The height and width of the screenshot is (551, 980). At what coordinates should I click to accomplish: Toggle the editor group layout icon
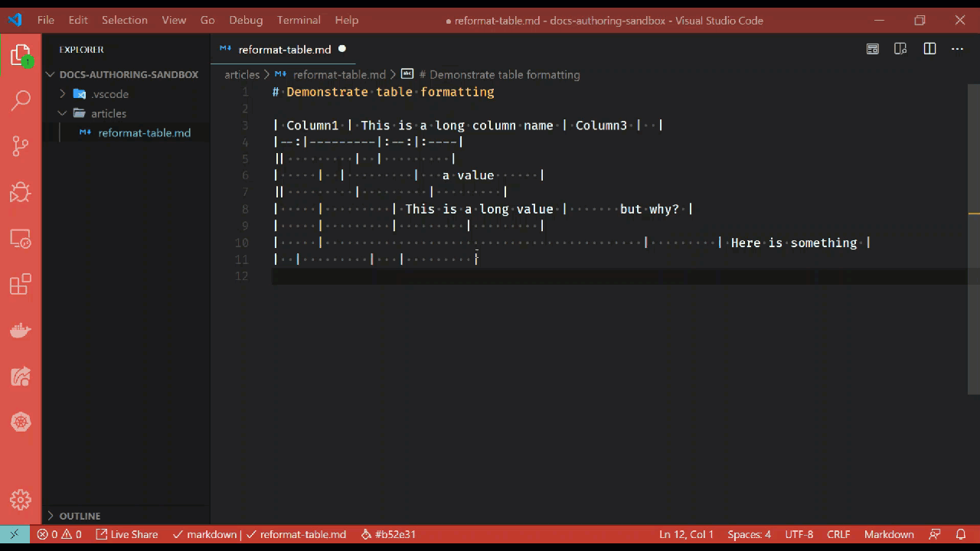[873, 48]
